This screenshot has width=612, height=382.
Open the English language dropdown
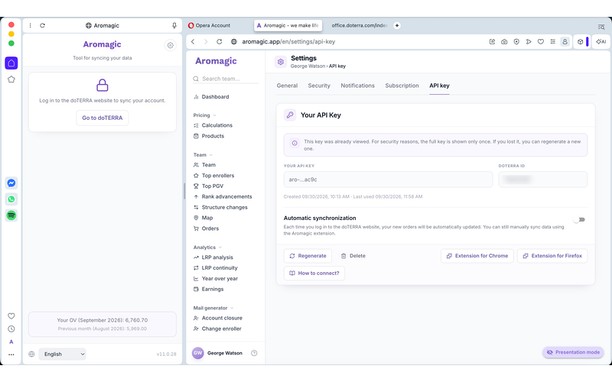[x=62, y=354]
